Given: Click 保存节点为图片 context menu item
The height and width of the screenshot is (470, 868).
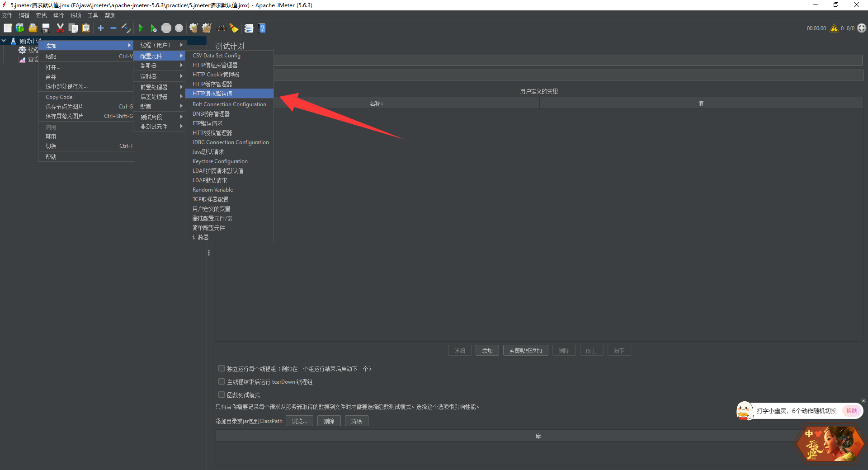Looking at the screenshot, I should tap(86, 107).
